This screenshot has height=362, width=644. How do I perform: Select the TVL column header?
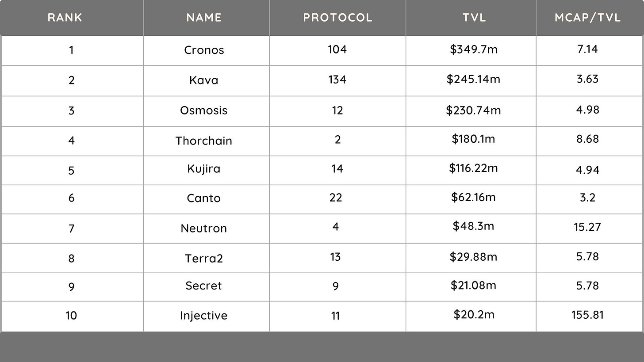pyautogui.click(x=474, y=18)
